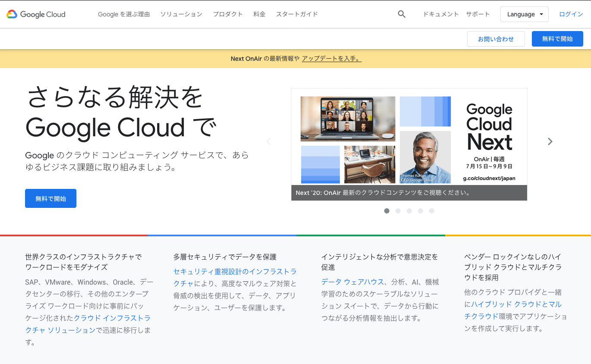Screen dimensions: 591x364
Task: Follow the アップデートを入手 banner link
Action: [332, 59]
